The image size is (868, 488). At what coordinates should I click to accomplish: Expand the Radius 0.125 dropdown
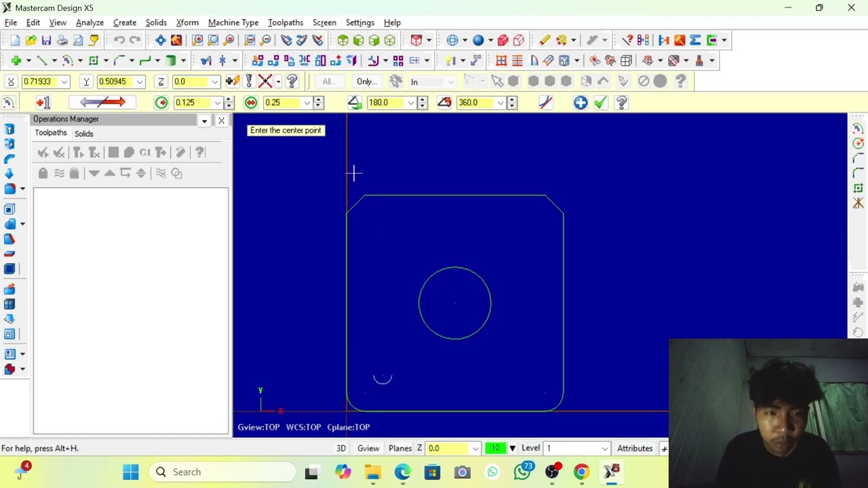pyautogui.click(x=218, y=103)
